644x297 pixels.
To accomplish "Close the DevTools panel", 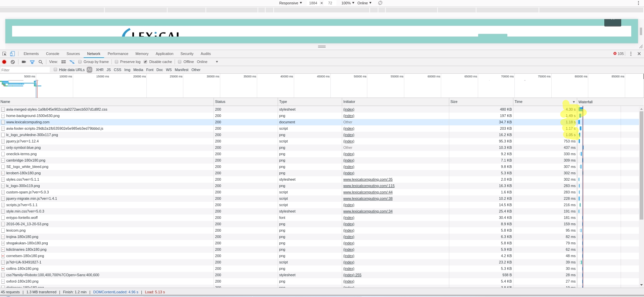I will [639, 54].
